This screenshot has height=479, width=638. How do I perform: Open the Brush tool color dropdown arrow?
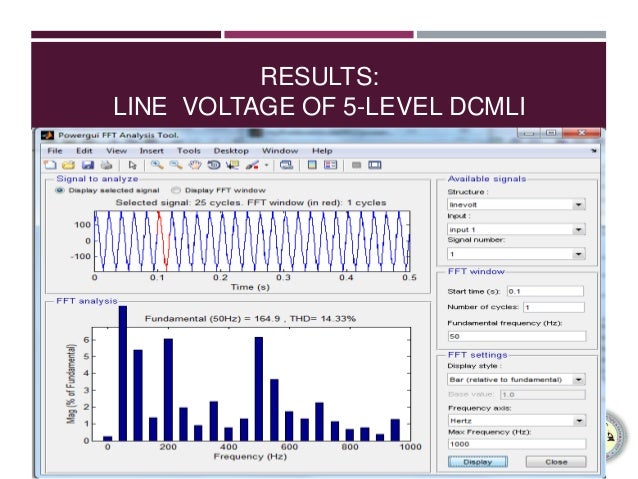[267, 165]
